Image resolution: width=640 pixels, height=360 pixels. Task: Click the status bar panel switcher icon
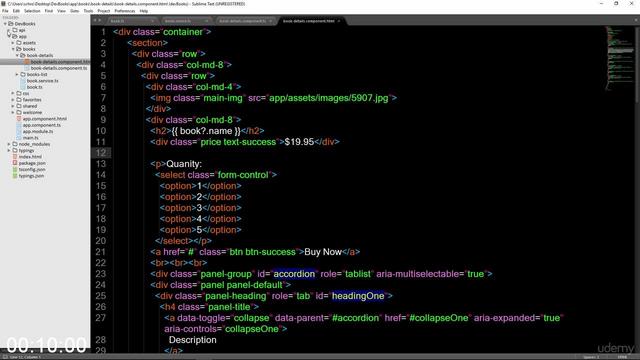5,357
